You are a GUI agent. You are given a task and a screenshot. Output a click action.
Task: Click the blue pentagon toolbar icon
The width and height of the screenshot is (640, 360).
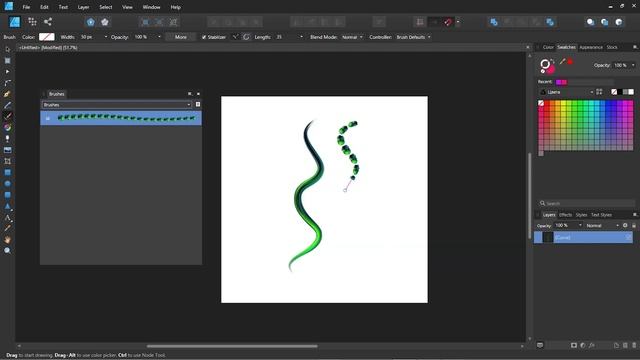click(90, 22)
